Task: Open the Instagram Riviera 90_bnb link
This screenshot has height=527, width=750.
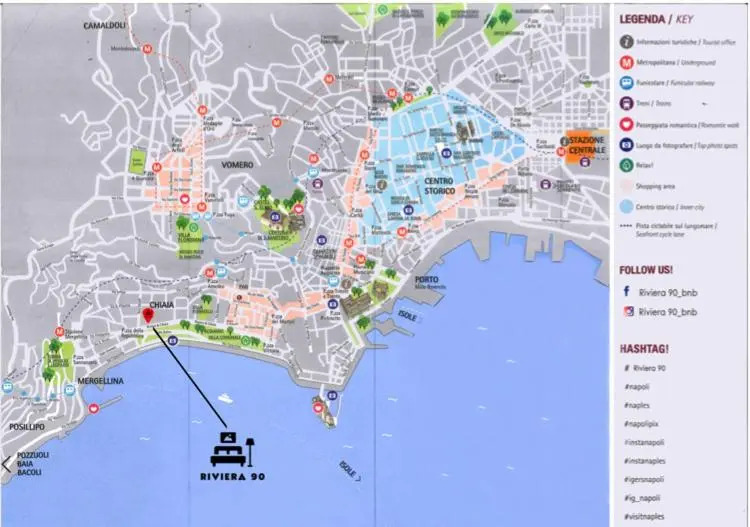Action: pos(665,311)
